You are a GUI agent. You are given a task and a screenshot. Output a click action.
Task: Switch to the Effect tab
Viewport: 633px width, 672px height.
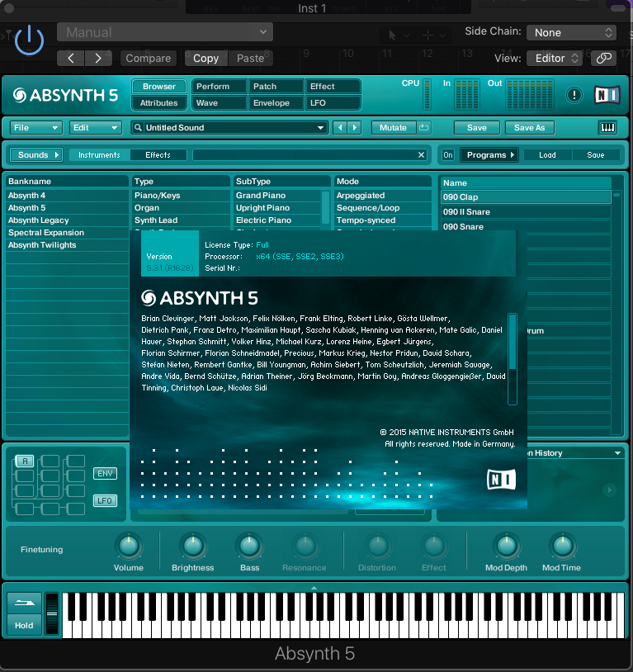point(333,86)
